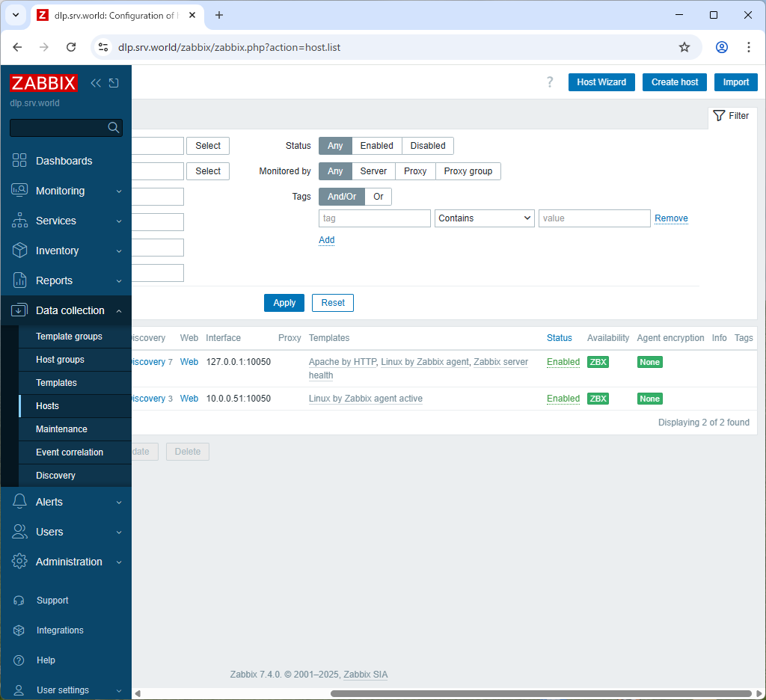Open Zabbix help via the question mark icon

click(550, 82)
